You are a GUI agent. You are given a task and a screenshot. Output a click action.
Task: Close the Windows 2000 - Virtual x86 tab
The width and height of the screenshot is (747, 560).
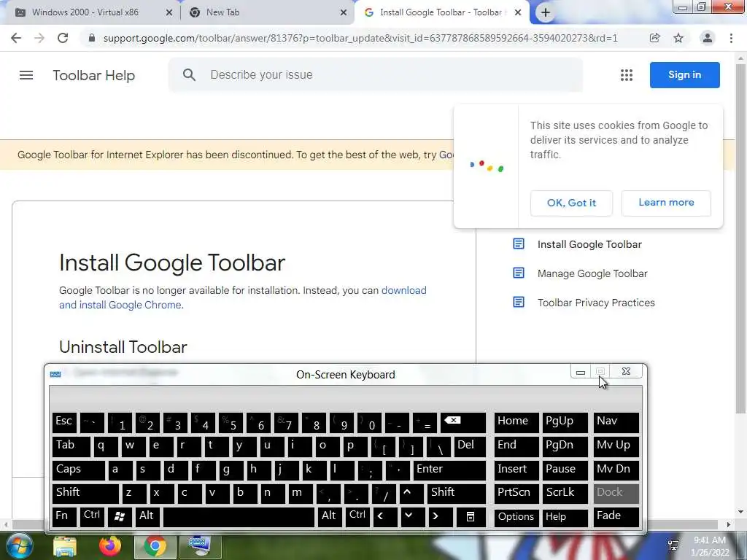169,13
